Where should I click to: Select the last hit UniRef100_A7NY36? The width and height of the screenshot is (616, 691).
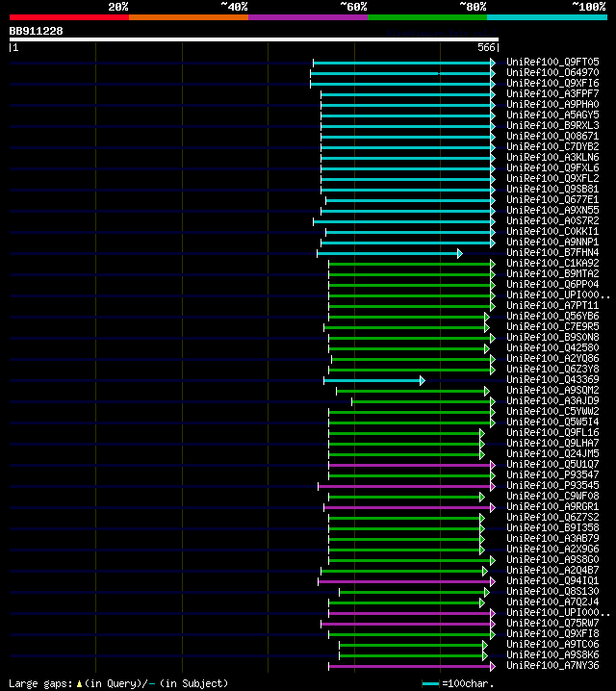[x=552, y=665]
